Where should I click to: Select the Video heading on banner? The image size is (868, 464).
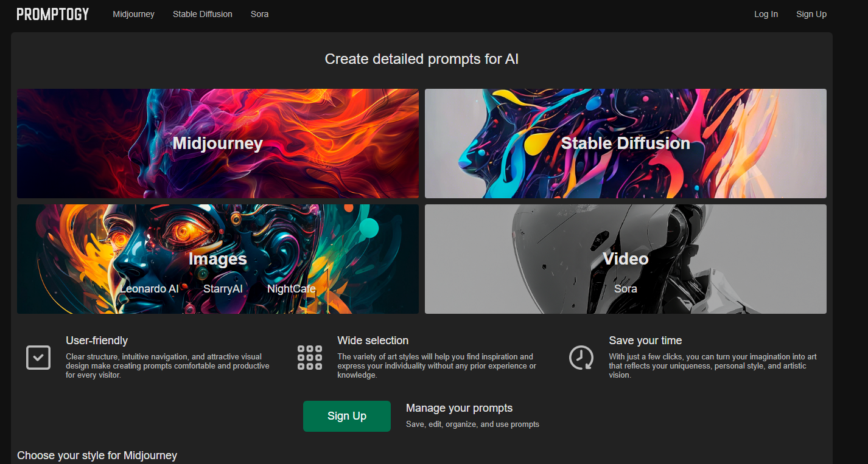coord(626,259)
